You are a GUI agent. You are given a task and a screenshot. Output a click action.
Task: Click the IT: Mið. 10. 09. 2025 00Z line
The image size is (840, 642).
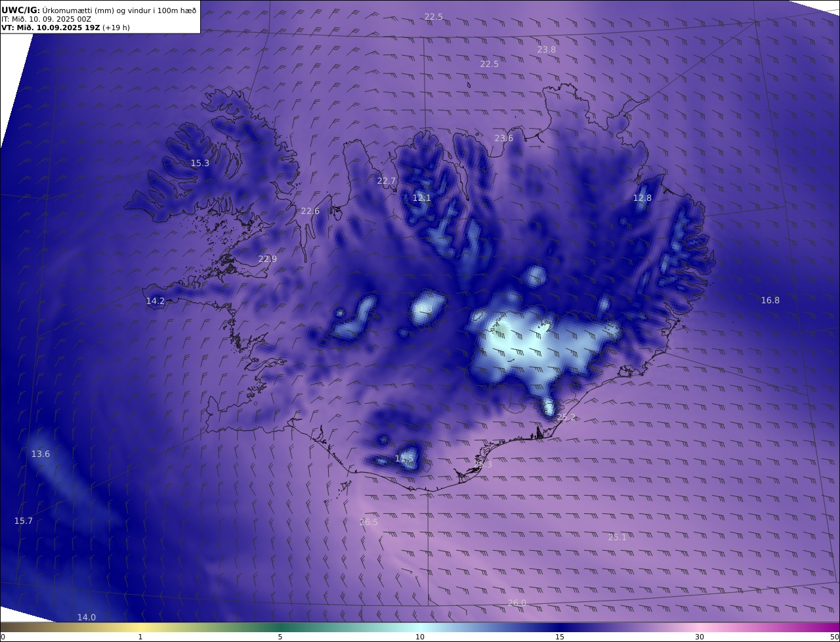pyautogui.click(x=46, y=20)
